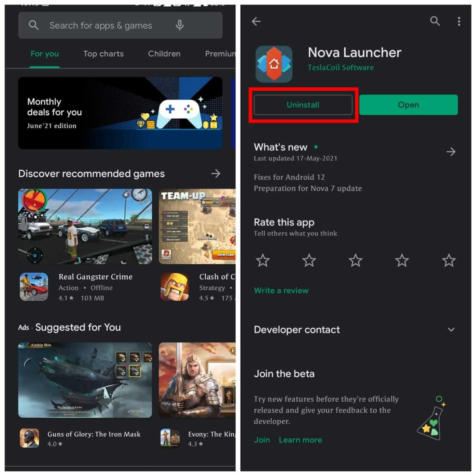Open the Children tab
476x476 pixels.
[164, 54]
